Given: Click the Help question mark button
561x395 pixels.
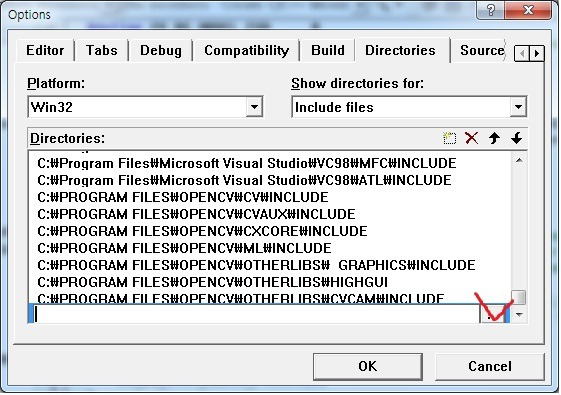Looking at the screenshot, I should pos(491,10).
